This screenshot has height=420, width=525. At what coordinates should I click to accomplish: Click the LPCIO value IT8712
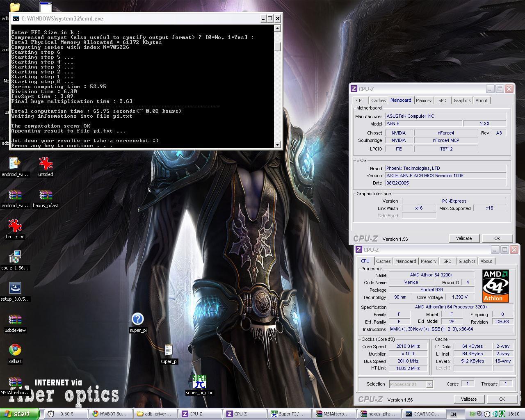(x=446, y=149)
